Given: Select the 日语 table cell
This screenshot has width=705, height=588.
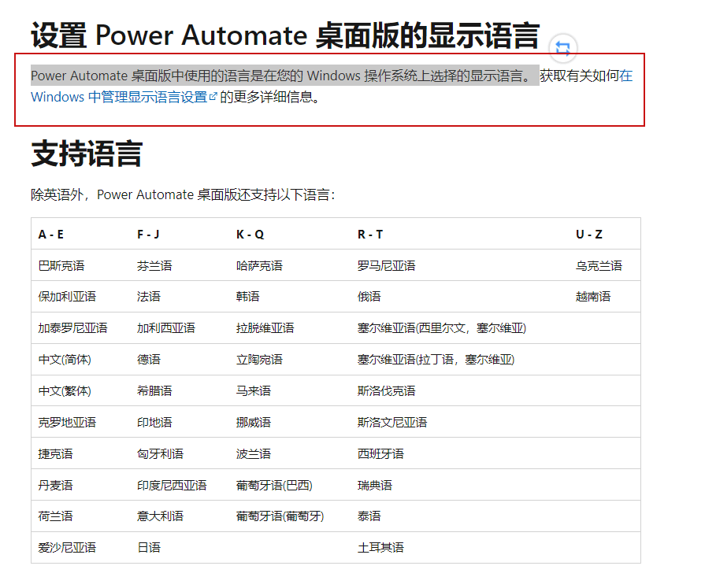Looking at the screenshot, I should coord(148,548).
